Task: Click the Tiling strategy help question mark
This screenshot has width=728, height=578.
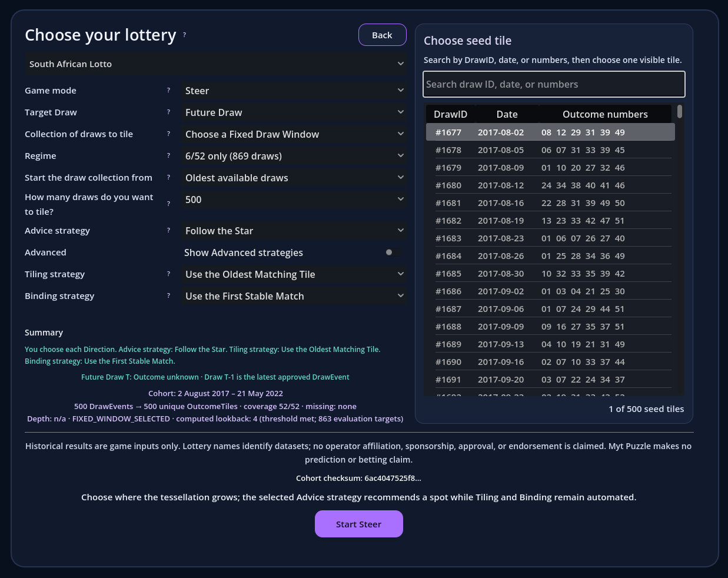Action: click(x=168, y=274)
